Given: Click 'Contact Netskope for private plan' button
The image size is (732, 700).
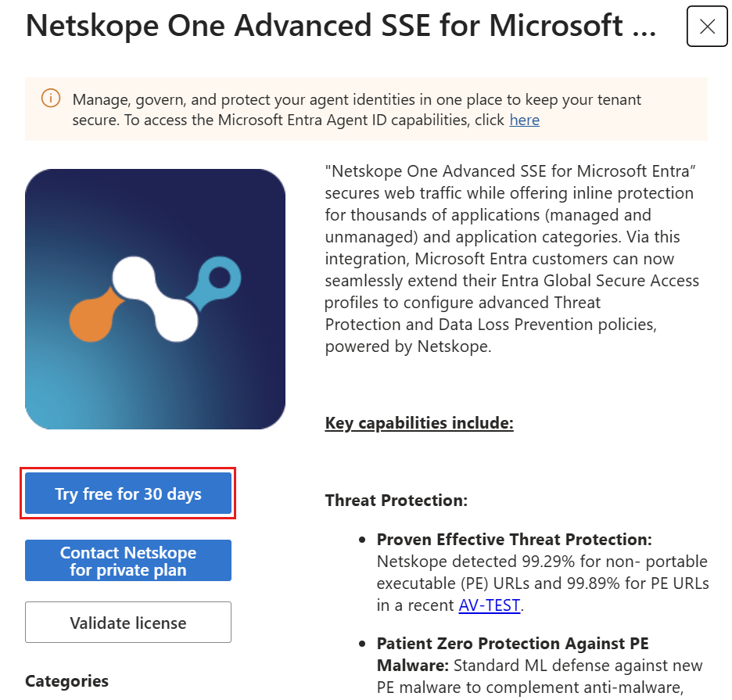Looking at the screenshot, I should (x=128, y=560).
